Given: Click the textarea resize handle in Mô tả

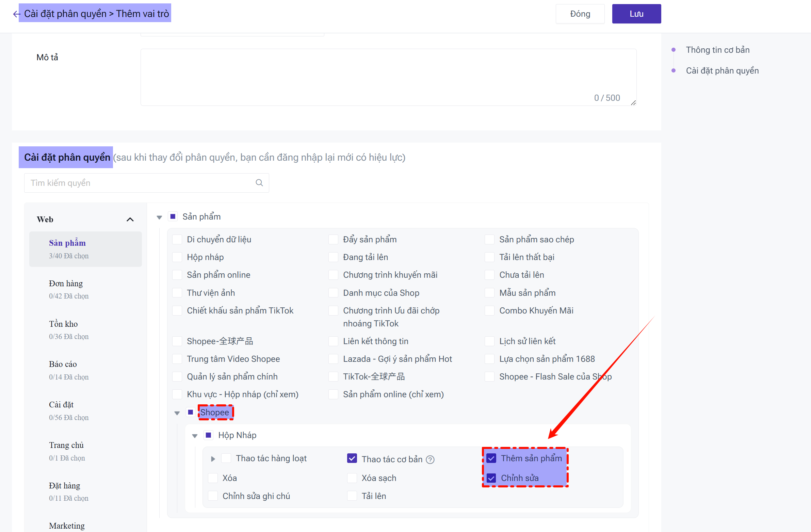Looking at the screenshot, I should tap(633, 103).
